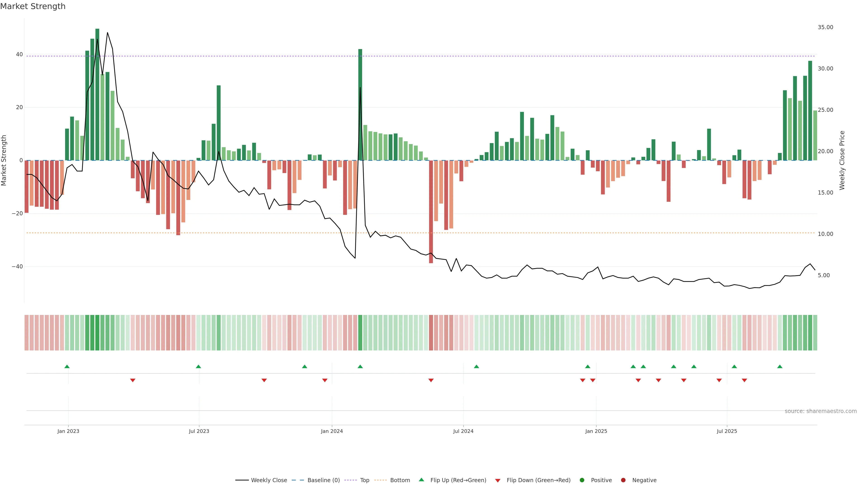Click the Jan 2024 x-axis label
The image size is (868, 488).
[x=332, y=431]
